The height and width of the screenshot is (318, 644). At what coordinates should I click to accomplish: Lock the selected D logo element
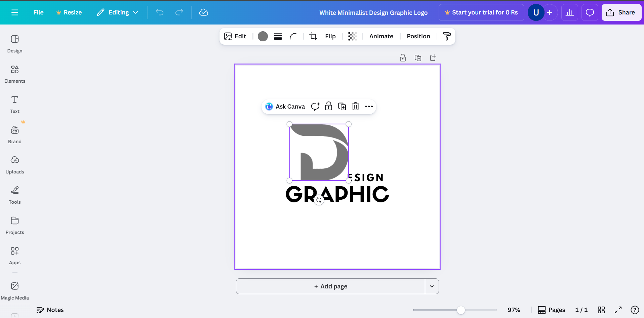(x=328, y=106)
